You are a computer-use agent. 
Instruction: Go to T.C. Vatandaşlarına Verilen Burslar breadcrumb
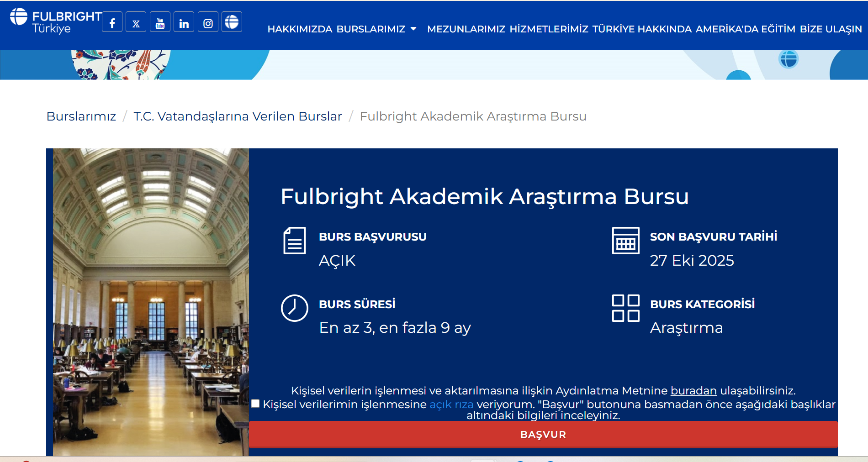tap(238, 116)
